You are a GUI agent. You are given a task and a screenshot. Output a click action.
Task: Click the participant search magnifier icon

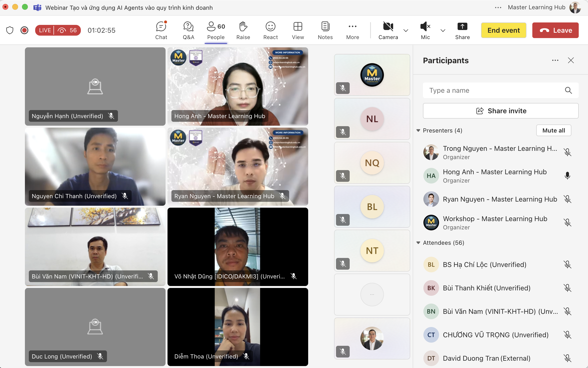568,91
